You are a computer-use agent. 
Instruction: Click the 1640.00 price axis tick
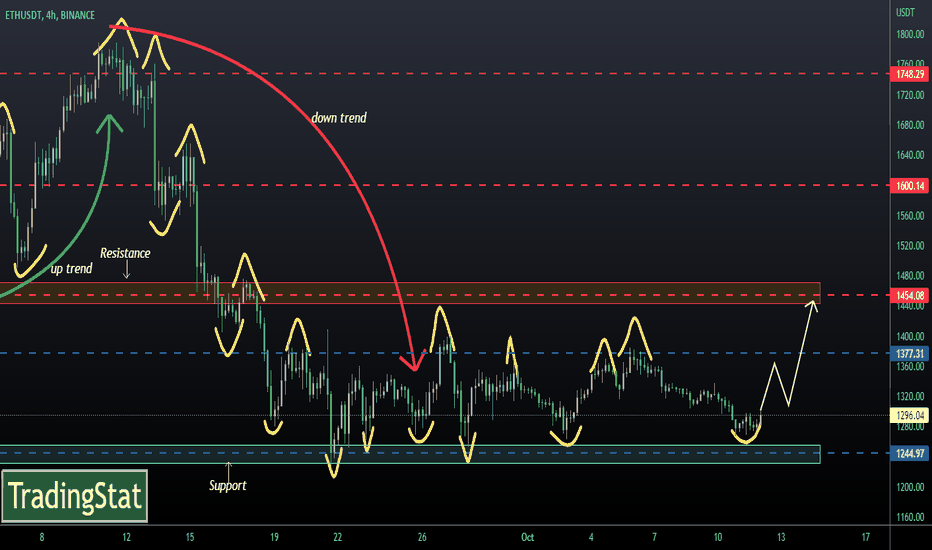tap(910, 155)
